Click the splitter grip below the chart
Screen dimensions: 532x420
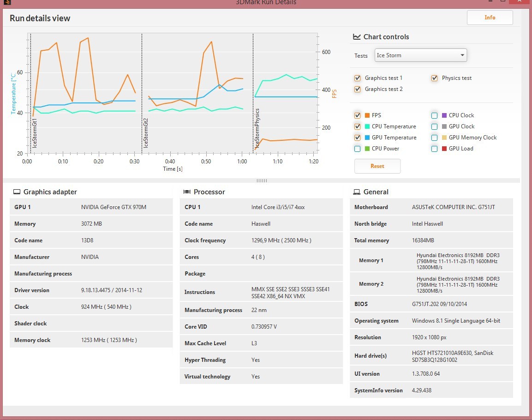(262, 180)
